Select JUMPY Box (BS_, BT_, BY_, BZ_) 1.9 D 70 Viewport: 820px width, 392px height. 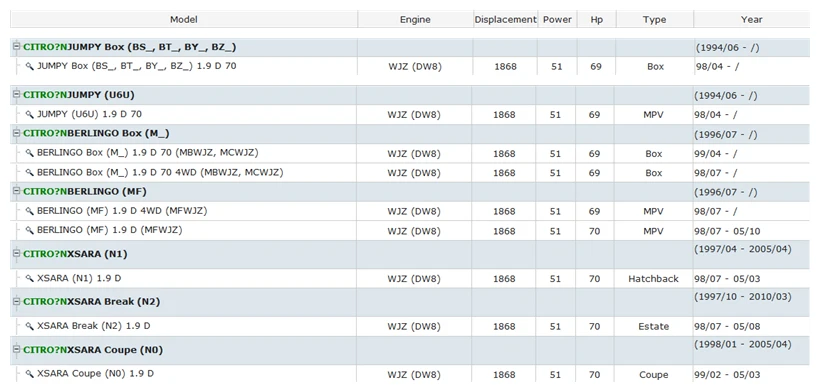click(136, 66)
